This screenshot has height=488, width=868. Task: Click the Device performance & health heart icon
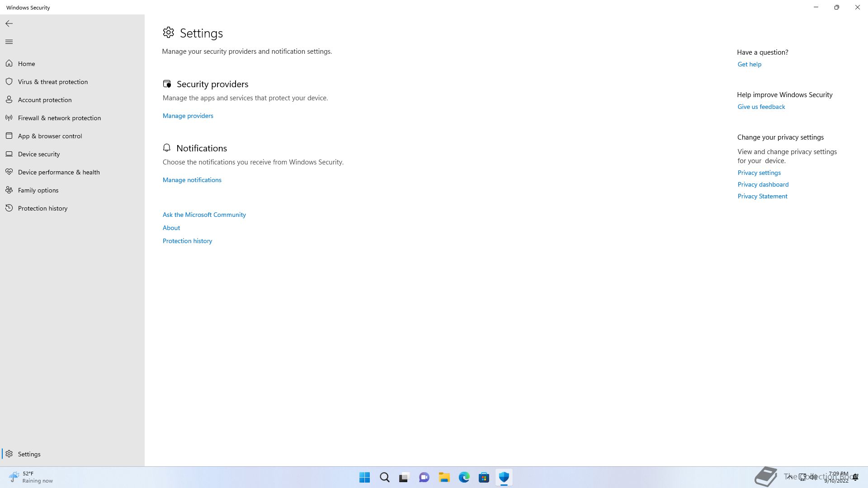tap(9, 172)
